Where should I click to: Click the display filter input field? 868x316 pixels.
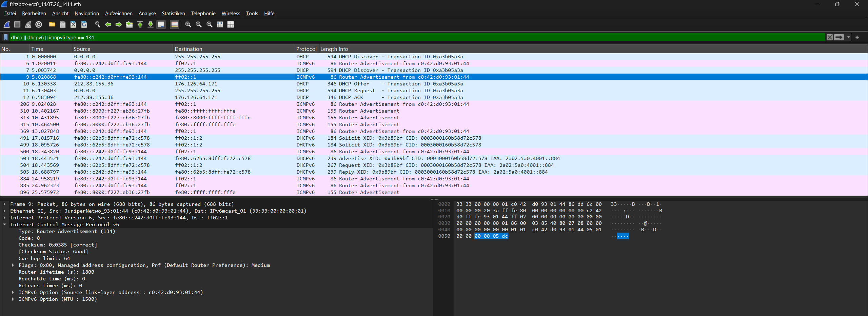click(417, 37)
